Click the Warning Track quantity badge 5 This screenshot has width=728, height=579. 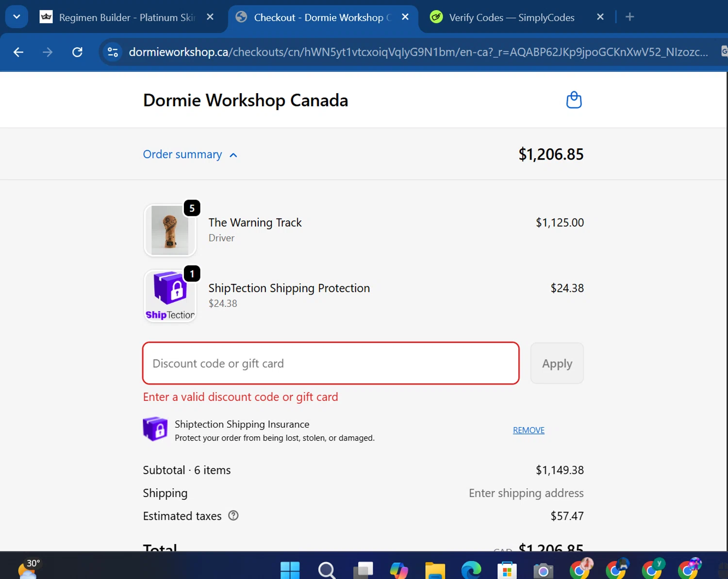coord(192,208)
